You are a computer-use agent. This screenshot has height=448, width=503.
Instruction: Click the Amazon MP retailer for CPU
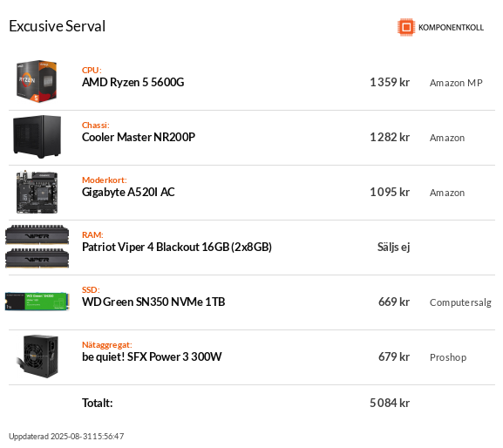(x=456, y=83)
